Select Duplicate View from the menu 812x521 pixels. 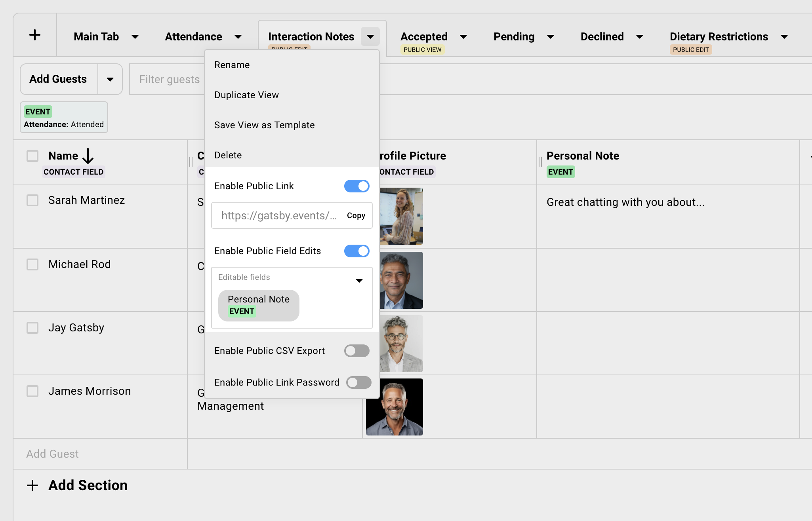click(x=246, y=95)
